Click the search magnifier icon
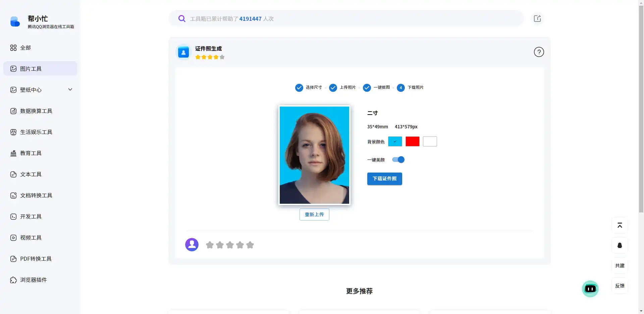644x314 pixels. point(182,18)
